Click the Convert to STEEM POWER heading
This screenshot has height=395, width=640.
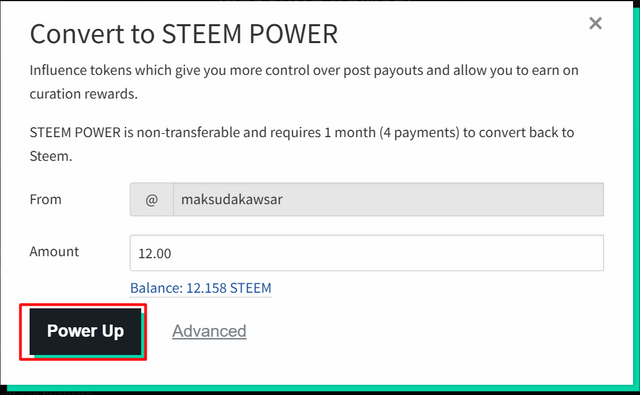tap(184, 34)
